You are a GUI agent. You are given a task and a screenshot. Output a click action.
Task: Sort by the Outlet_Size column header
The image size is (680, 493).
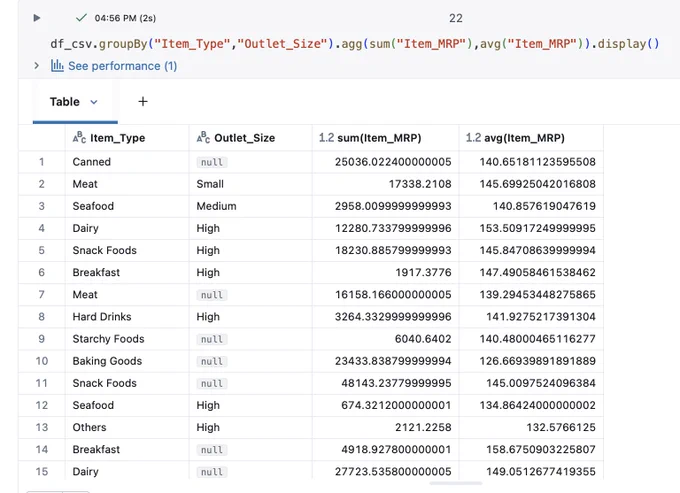245,138
